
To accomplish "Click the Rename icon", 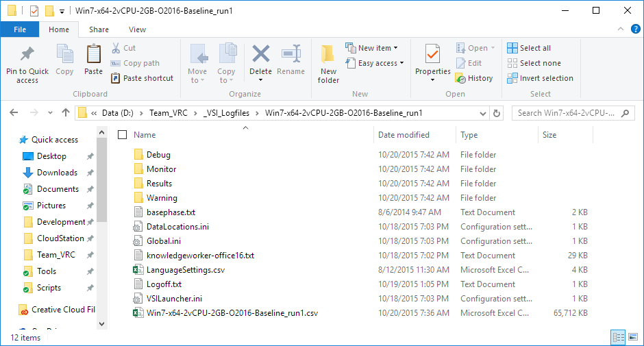I will pyautogui.click(x=291, y=54).
